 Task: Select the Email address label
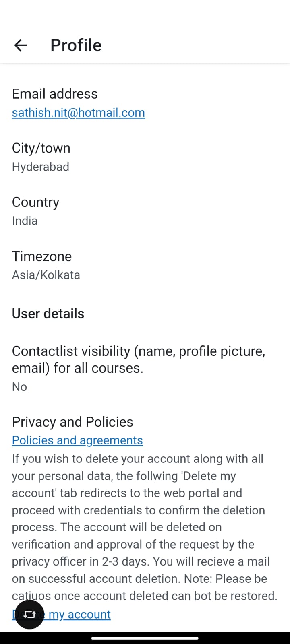point(55,94)
